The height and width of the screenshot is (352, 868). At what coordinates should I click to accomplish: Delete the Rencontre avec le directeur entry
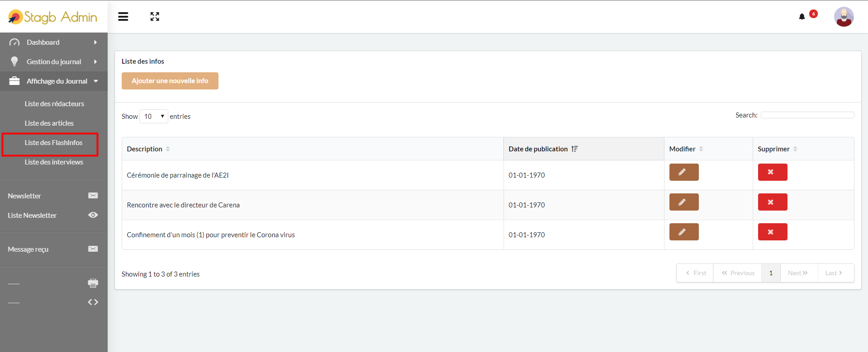click(x=772, y=202)
